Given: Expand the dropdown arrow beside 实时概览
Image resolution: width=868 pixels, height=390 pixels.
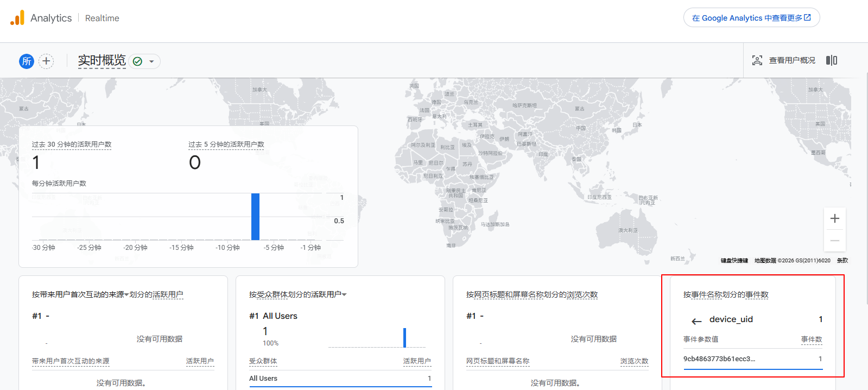Looking at the screenshot, I should pyautogui.click(x=151, y=61).
